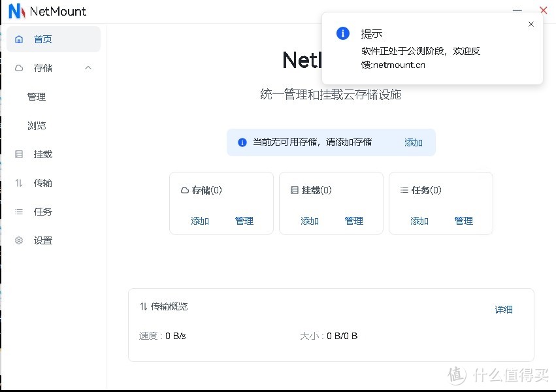This screenshot has height=392, width=556.
Task: Select the 存储 storage icon in sidebar
Action: (19, 67)
